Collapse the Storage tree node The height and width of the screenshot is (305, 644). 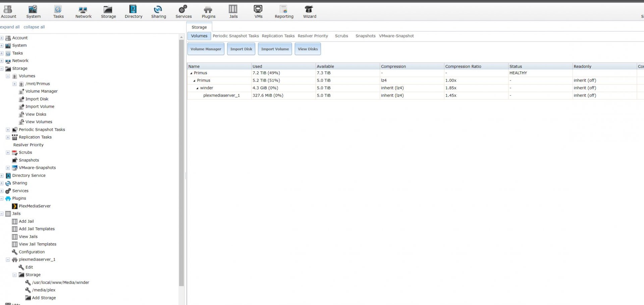tap(2, 68)
